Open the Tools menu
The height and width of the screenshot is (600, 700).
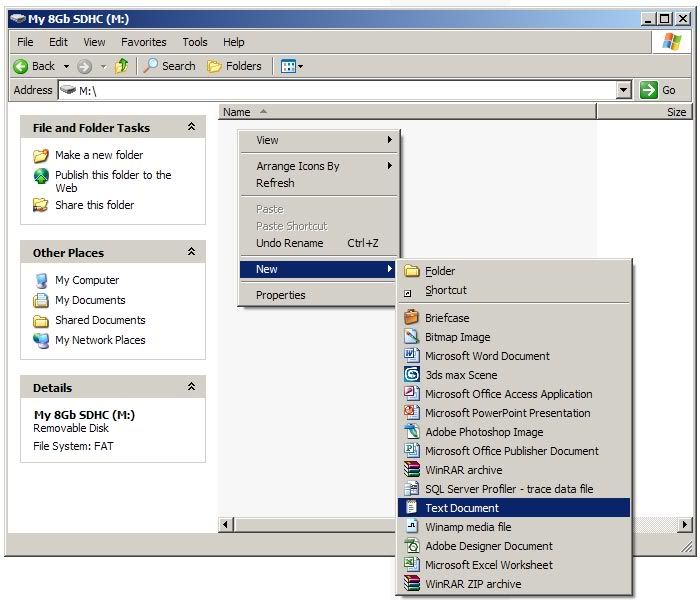pyautogui.click(x=195, y=42)
